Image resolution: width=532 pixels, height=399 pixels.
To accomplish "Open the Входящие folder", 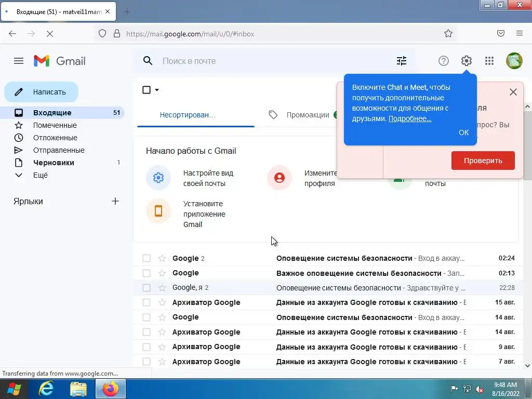I will coord(62,113).
